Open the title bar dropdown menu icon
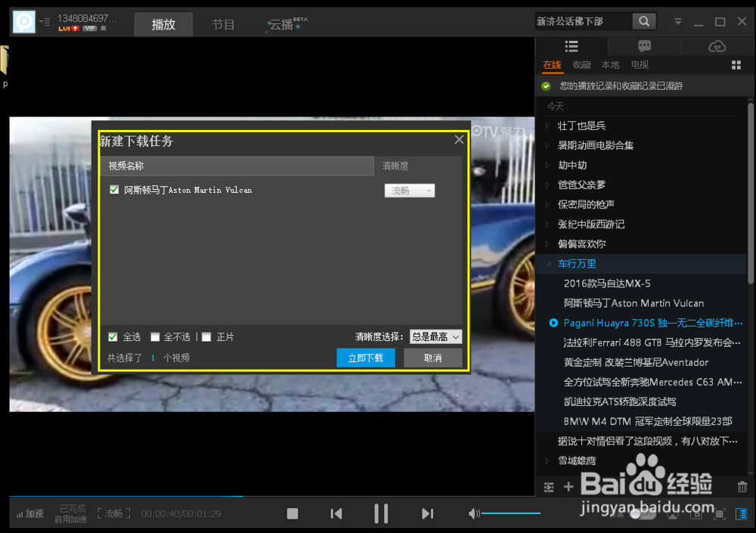Viewport: 756px width, 533px height. coord(678,22)
